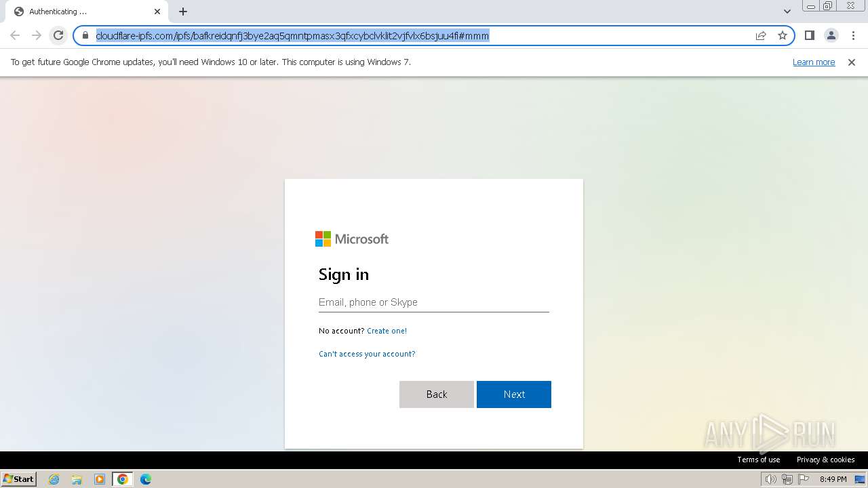Image resolution: width=868 pixels, height=488 pixels.
Task: Close the Chrome window
Action: pos(850,6)
